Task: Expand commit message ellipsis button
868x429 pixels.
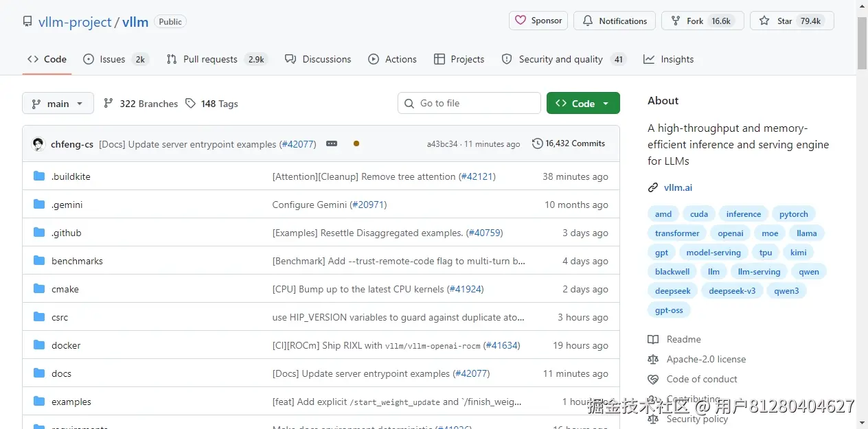Action: [x=332, y=143]
